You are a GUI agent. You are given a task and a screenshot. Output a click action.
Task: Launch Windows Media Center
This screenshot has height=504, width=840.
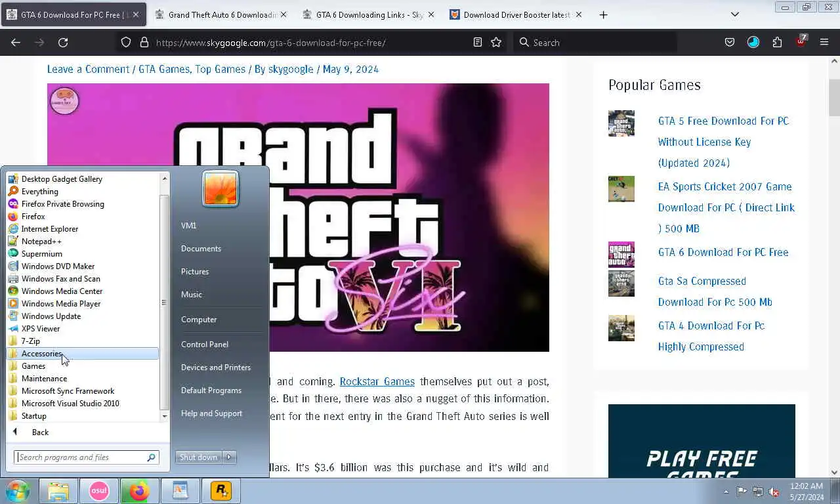pos(83,291)
